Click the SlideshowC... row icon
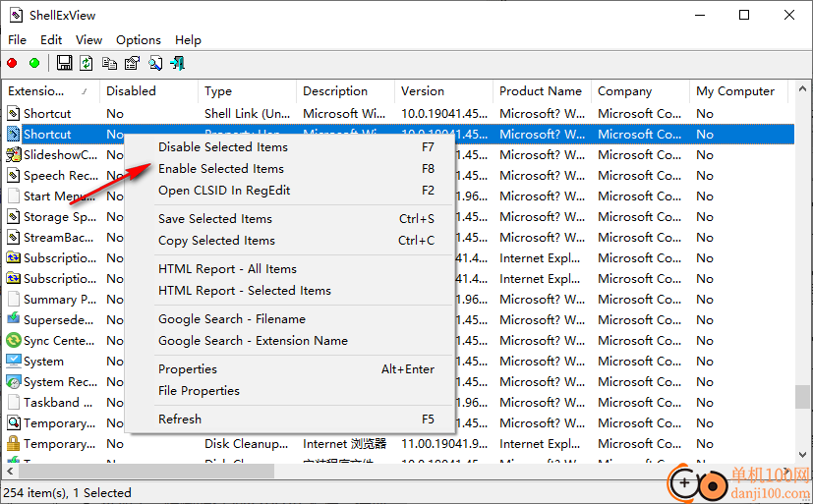 point(14,155)
